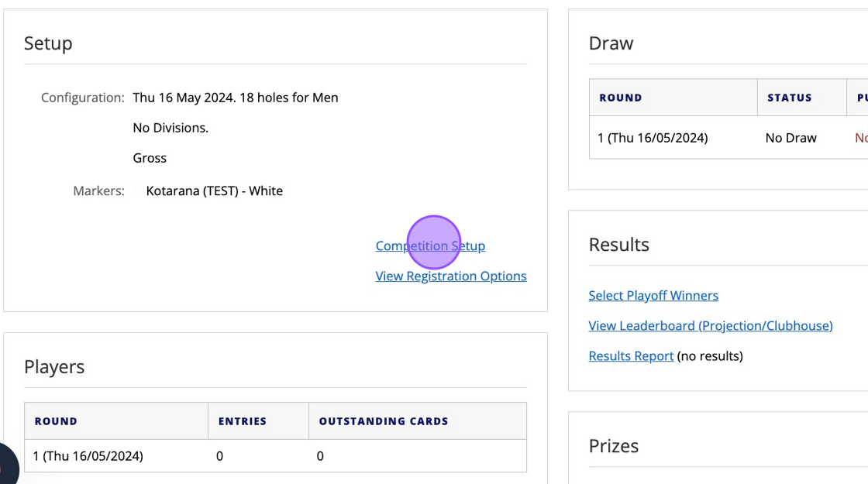The image size is (868, 484).
Task: Select round 1 row in Draw table
Action: [653, 139]
